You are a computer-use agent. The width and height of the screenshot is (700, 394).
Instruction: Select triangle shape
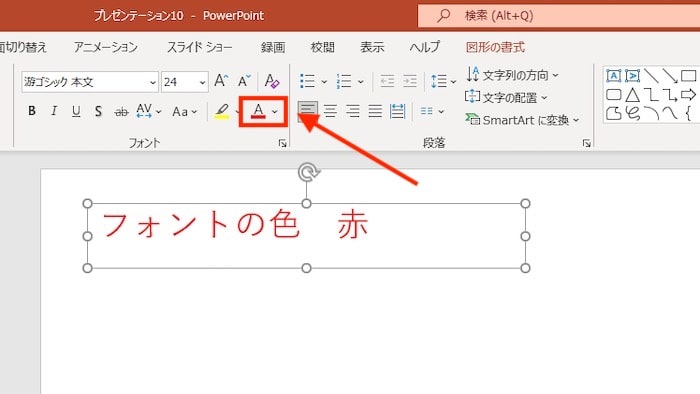(633, 95)
